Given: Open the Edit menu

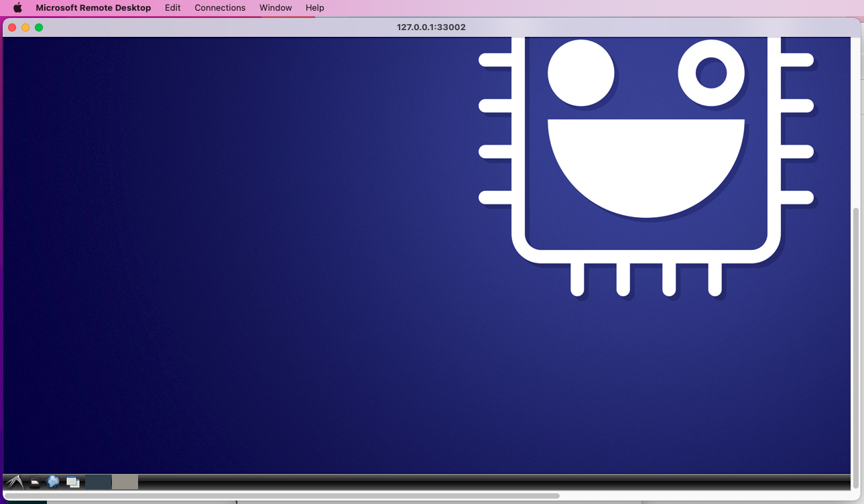Looking at the screenshot, I should click(x=173, y=8).
